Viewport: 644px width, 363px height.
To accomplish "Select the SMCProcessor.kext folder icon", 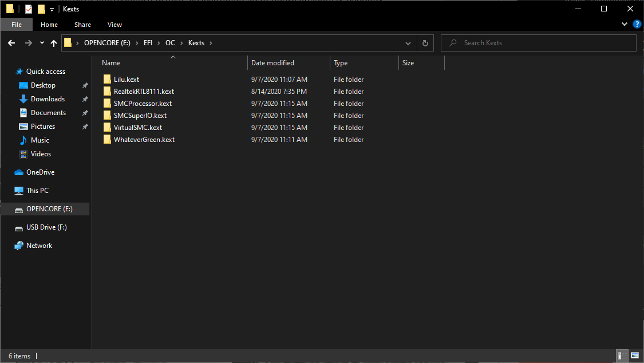I will click(107, 104).
